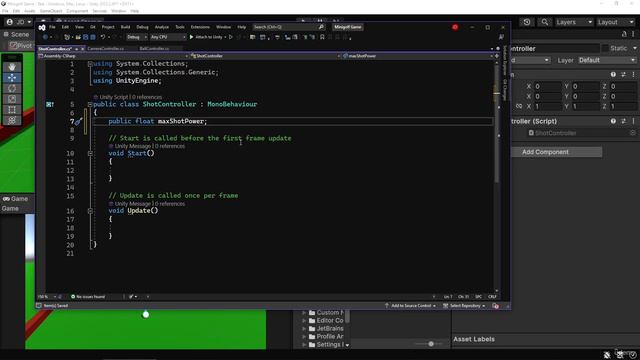Click the object picker circle beside ShotController script
The image size is (640, 360).
pyautogui.click(x=633, y=133)
